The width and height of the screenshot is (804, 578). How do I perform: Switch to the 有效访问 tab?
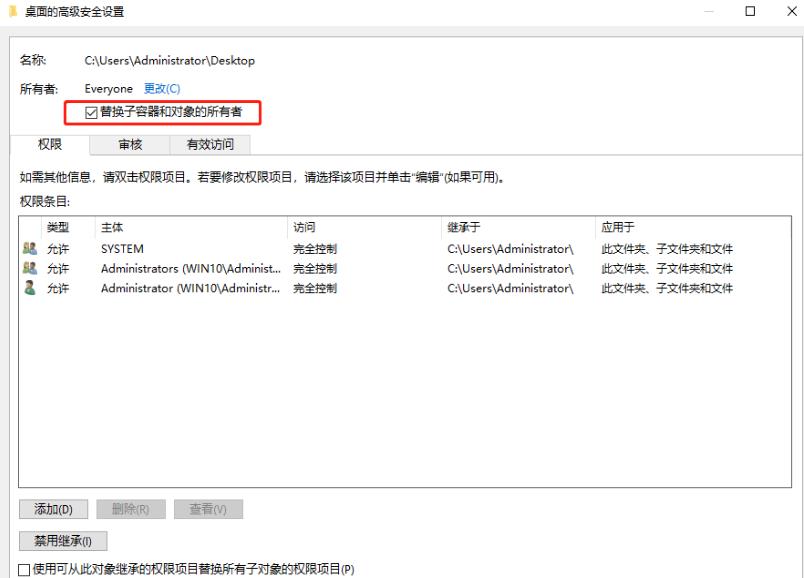(x=210, y=144)
